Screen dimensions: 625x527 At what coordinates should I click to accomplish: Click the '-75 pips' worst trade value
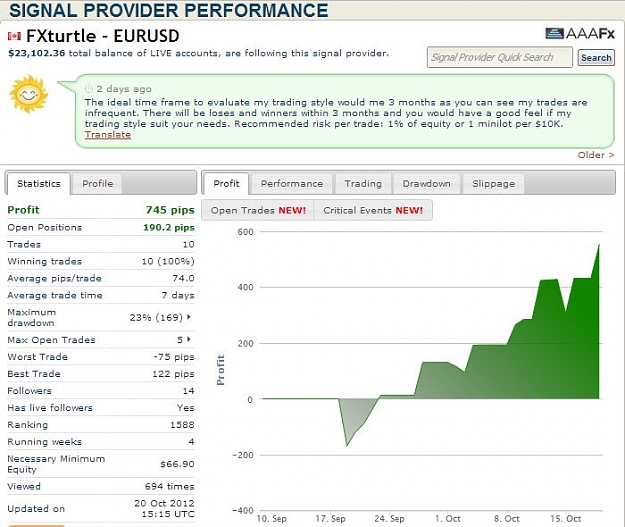(174, 357)
